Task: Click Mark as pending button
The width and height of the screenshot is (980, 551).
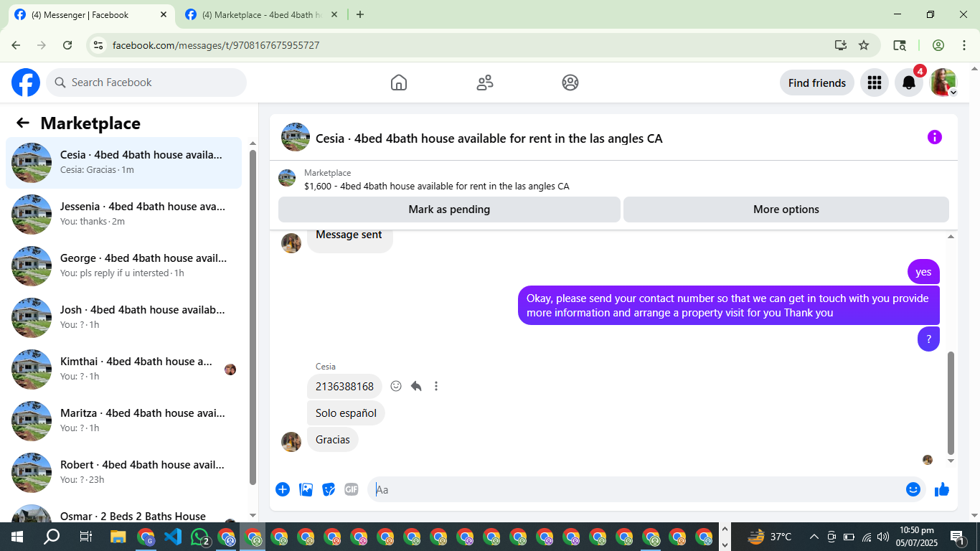Action: click(x=449, y=209)
